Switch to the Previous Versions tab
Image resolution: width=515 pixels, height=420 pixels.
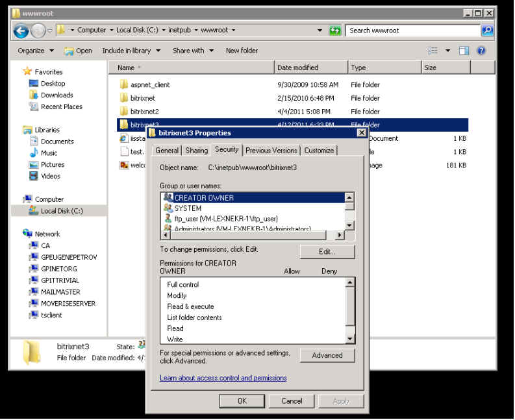tap(271, 151)
